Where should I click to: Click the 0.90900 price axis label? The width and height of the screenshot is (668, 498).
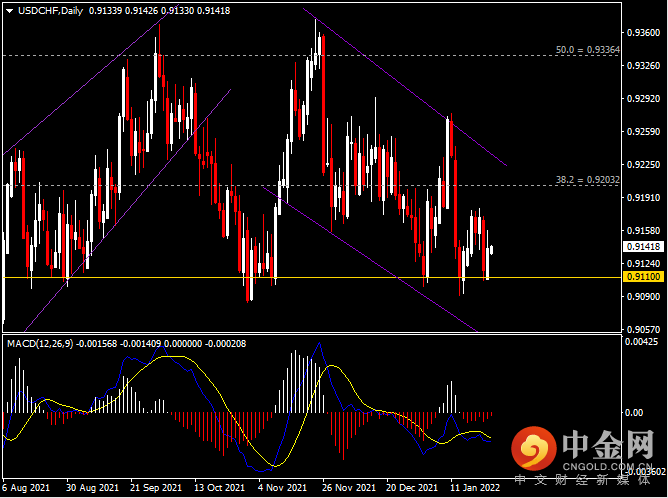643,296
